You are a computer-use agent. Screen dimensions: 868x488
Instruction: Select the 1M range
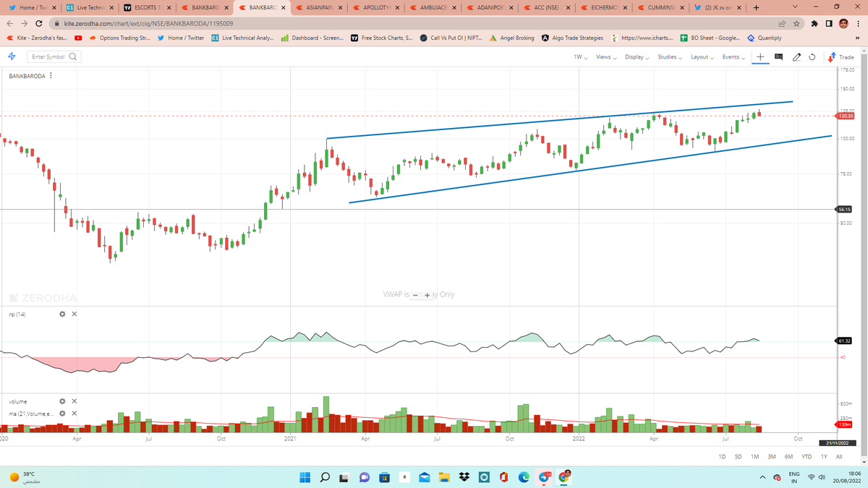pyautogui.click(x=754, y=456)
